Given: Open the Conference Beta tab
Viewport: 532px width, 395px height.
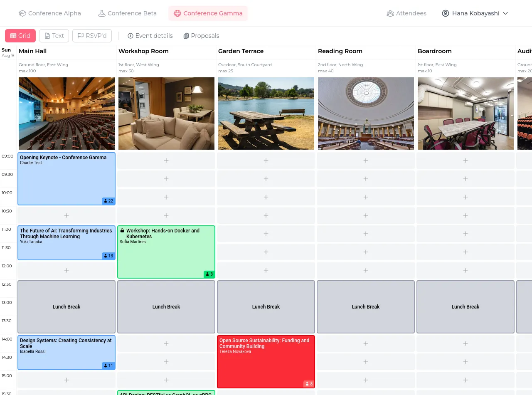Looking at the screenshot, I should (x=127, y=13).
